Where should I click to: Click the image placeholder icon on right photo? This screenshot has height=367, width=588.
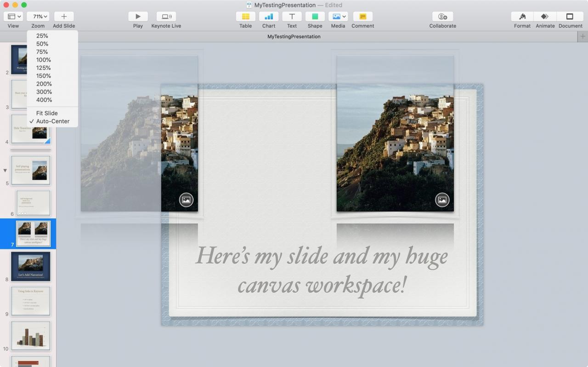pos(442,200)
